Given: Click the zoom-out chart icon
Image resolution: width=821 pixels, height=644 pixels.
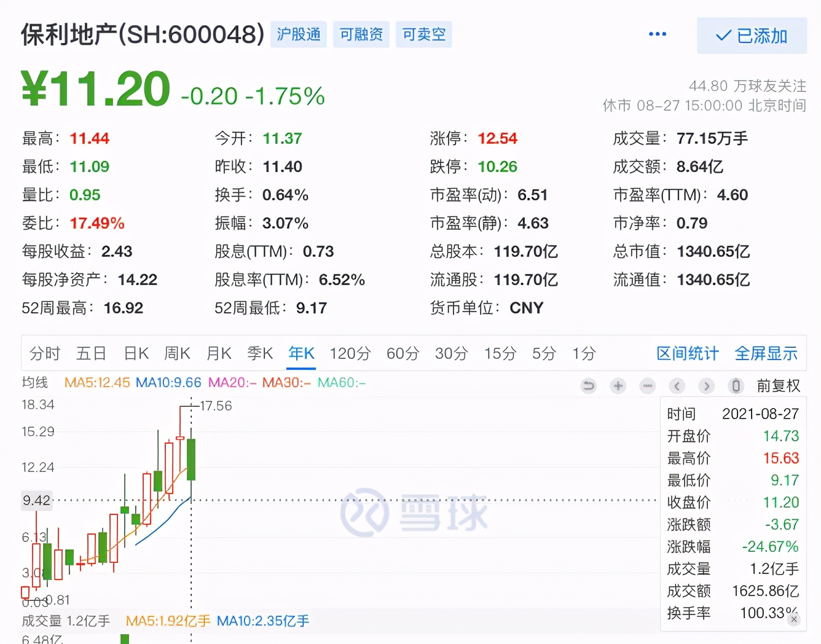Looking at the screenshot, I should click(x=647, y=386).
